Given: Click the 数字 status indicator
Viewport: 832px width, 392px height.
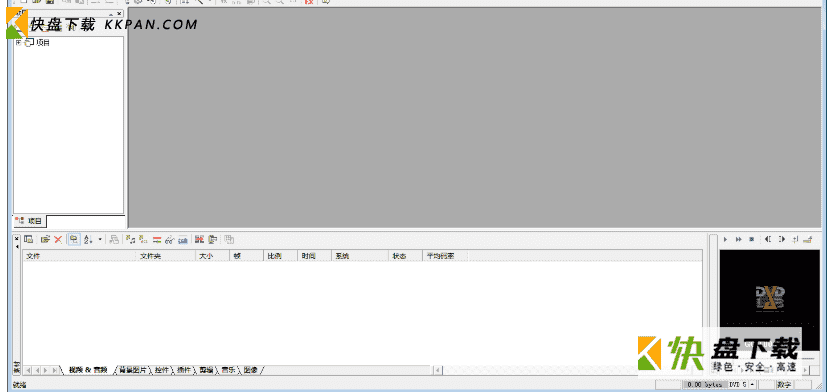Looking at the screenshot, I should click(x=784, y=385).
